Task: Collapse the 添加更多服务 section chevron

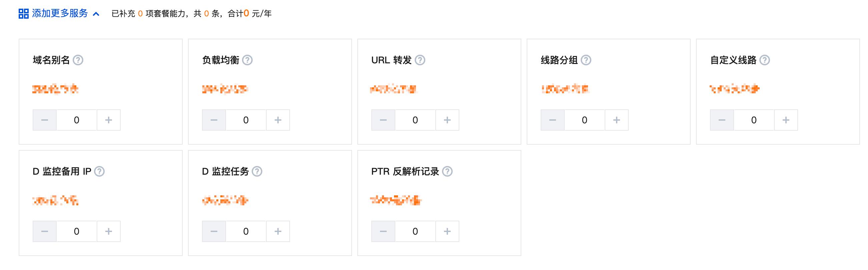Action: [96, 14]
